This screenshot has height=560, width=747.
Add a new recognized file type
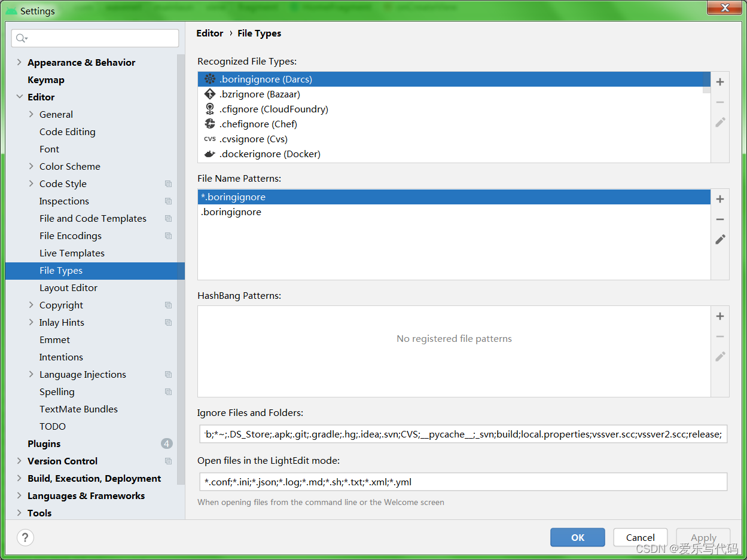coord(720,82)
